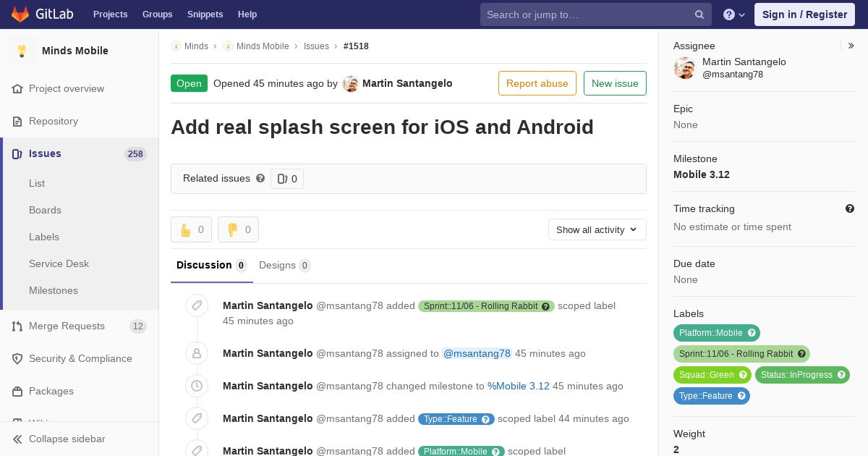The height and width of the screenshot is (456, 868).
Task: Open Help in the top navigation
Action: coord(247,14)
